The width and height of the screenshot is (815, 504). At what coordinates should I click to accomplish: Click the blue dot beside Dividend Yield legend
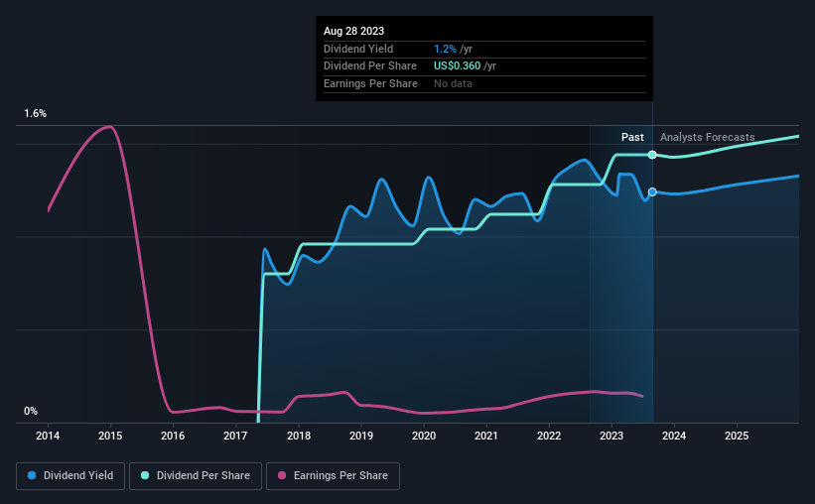32,476
